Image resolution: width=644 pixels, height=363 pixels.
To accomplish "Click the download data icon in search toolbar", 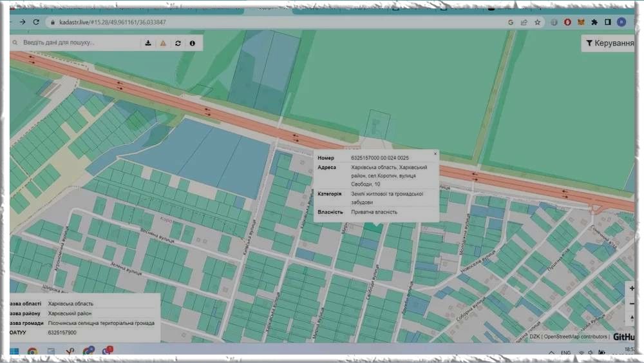I will coord(148,43).
